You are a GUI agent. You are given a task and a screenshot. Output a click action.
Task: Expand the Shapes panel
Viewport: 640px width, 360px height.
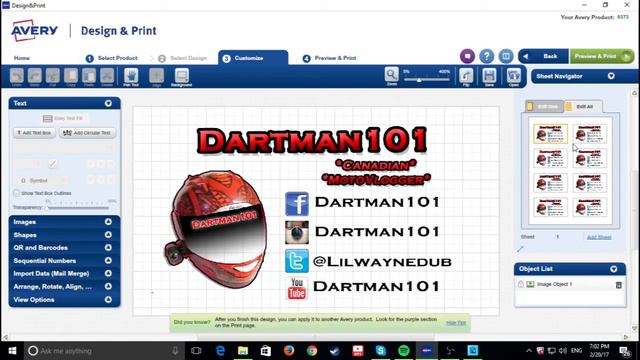(108, 235)
